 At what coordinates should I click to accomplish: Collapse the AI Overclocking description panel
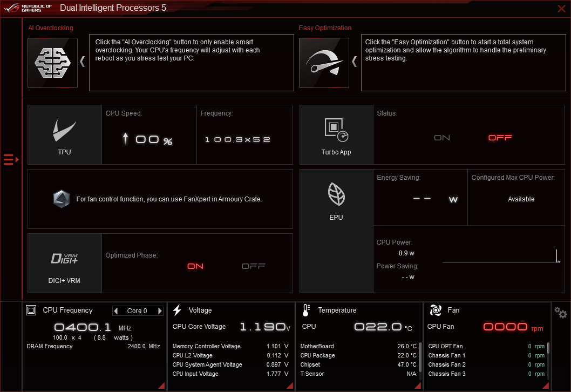pyautogui.click(x=82, y=62)
